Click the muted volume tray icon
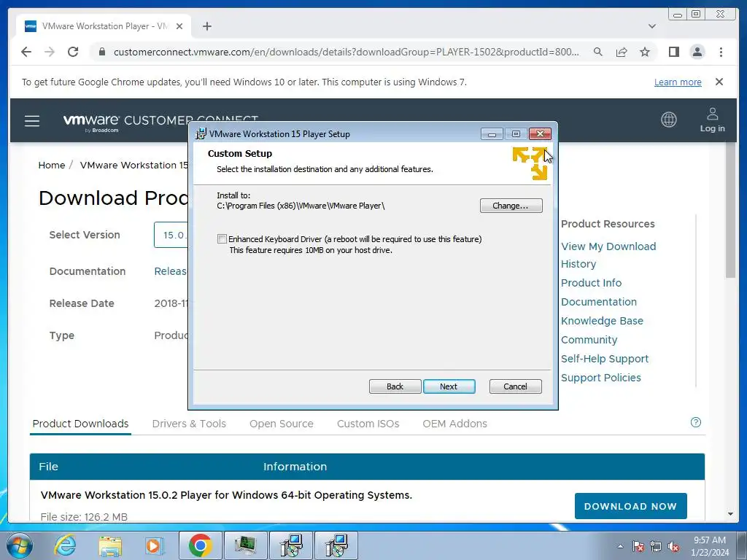This screenshot has height=560, width=747. (673, 546)
